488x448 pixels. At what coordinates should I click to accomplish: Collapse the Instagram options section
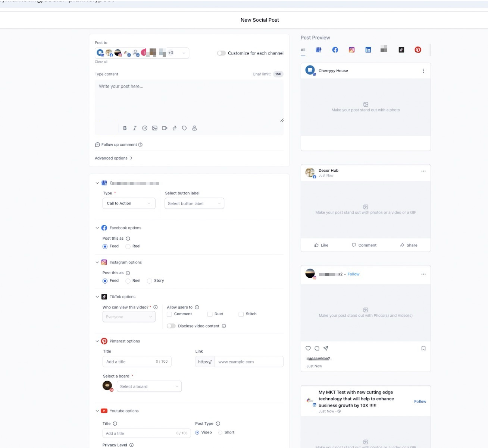97,262
